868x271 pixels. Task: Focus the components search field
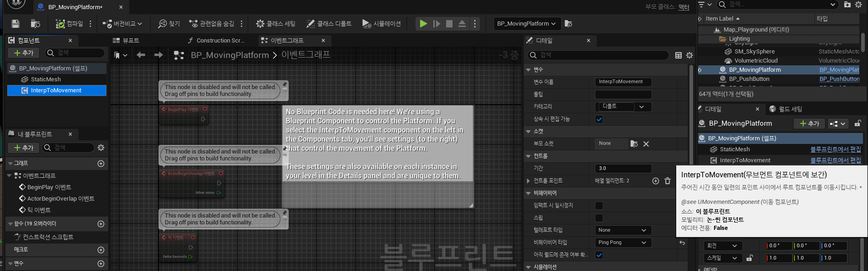[x=75, y=53]
